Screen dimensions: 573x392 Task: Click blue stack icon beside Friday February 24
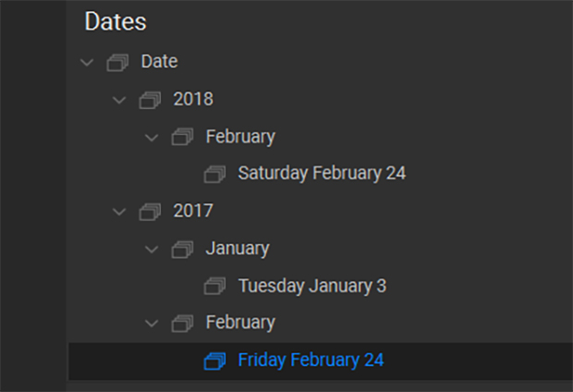pos(214,361)
